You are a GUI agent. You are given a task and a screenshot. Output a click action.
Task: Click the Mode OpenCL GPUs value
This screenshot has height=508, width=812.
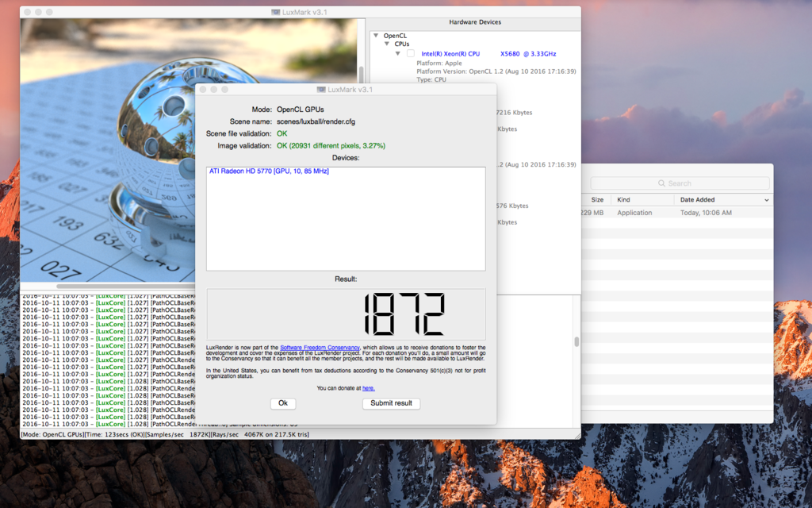(x=301, y=110)
